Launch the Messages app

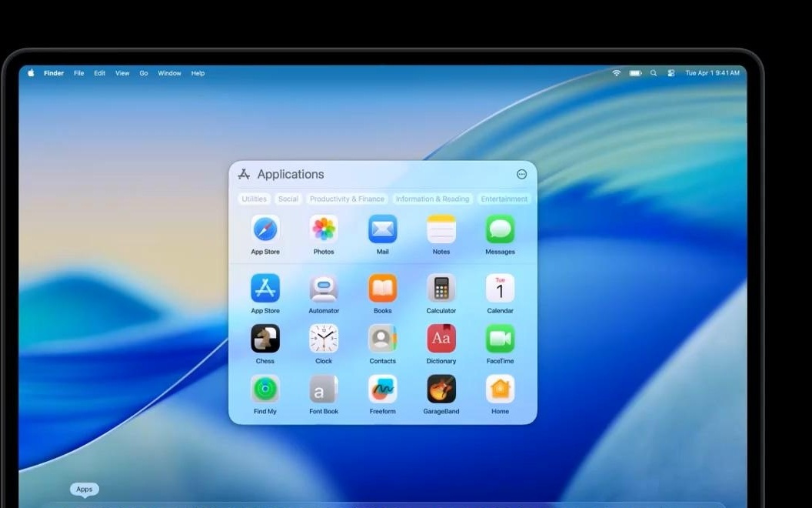click(501, 229)
